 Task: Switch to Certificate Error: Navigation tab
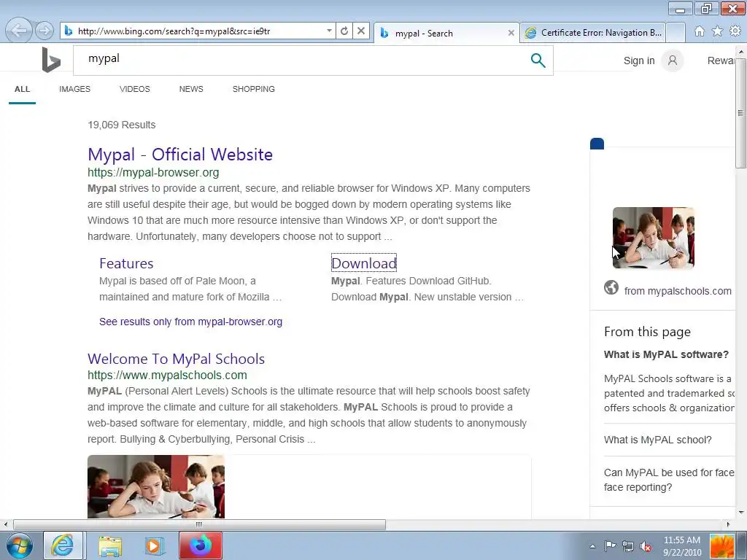click(592, 33)
